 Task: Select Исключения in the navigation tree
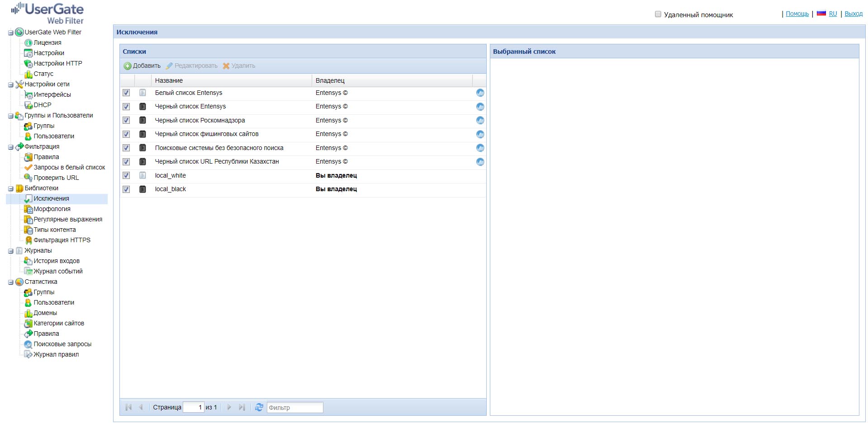point(52,198)
